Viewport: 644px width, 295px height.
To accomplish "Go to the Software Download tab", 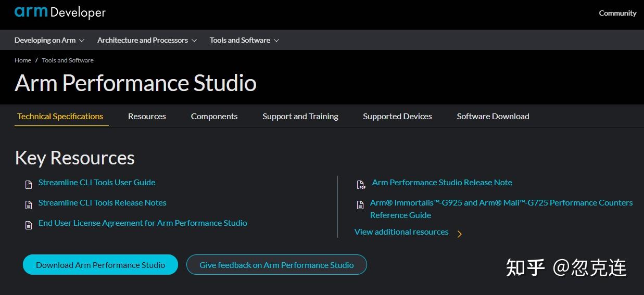I will (x=493, y=117).
